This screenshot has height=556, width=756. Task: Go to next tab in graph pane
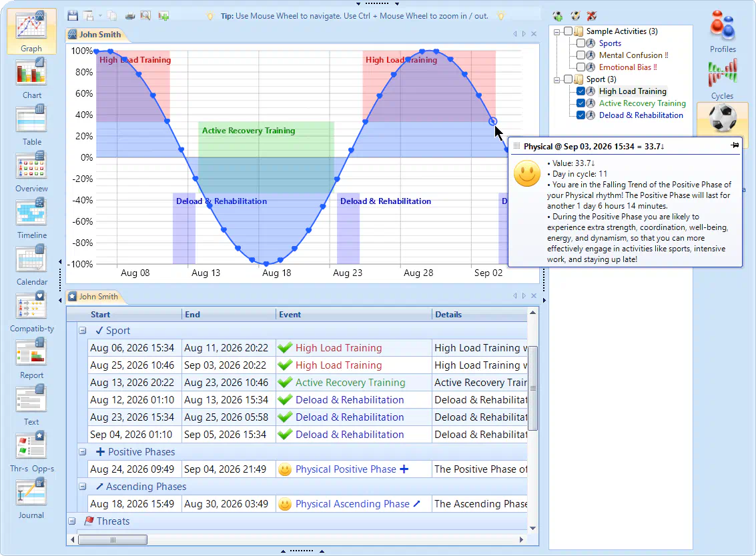[x=524, y=34]
